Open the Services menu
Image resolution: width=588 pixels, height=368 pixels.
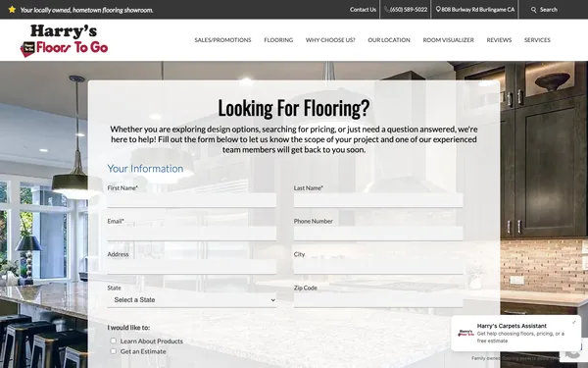tap(537, 40)
